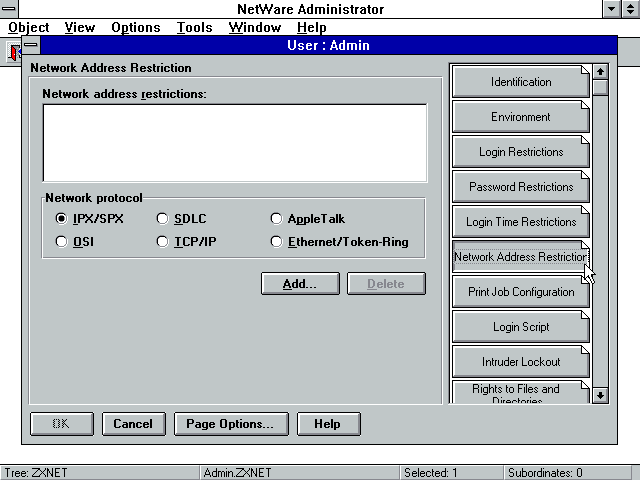Click the maximize/restore arrows button
The height and width of the screenshot is (480, 640).
(631, 9)
